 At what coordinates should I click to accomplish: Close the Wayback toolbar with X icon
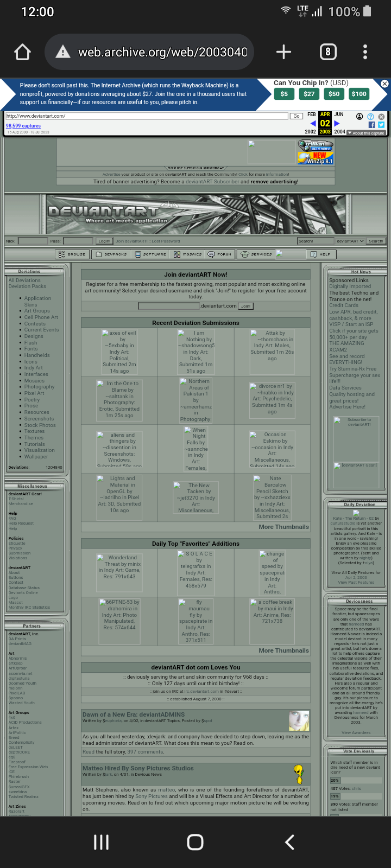click(381, 117)
